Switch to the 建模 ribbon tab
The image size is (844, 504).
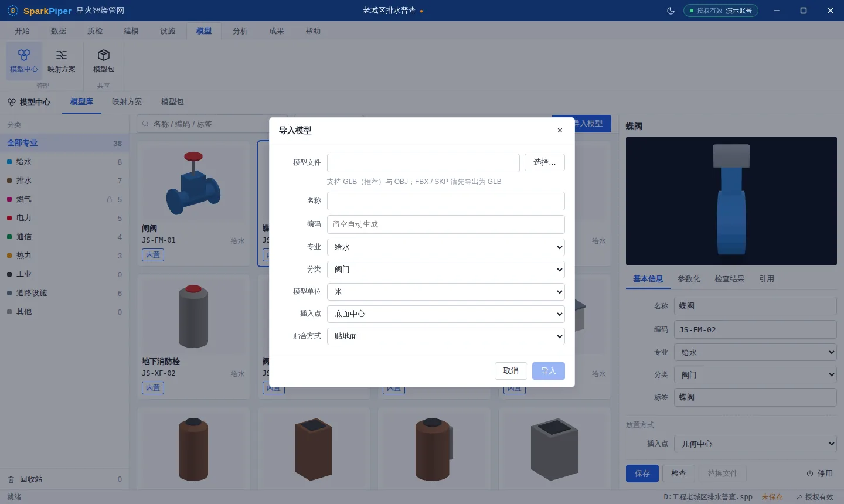coord(131,31)
